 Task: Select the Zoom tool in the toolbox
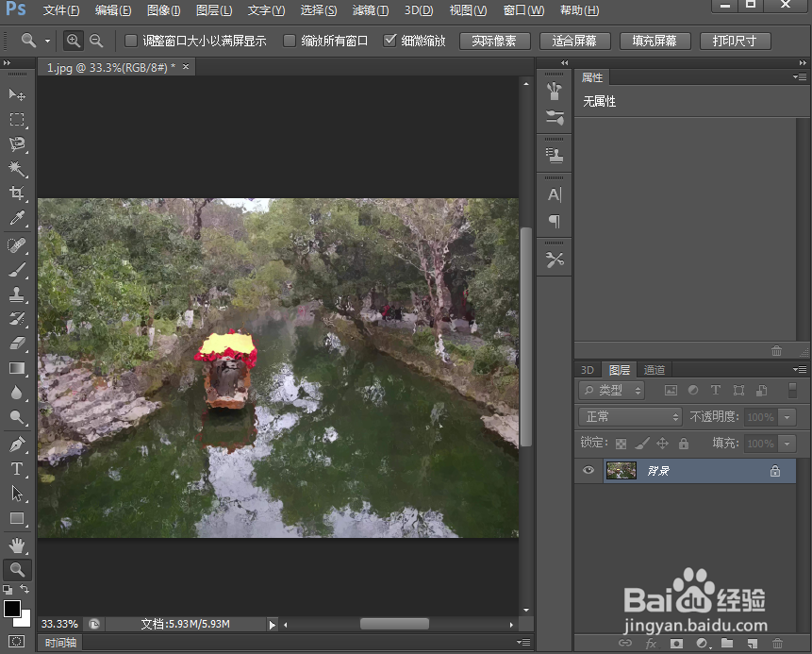coord(17,569)
